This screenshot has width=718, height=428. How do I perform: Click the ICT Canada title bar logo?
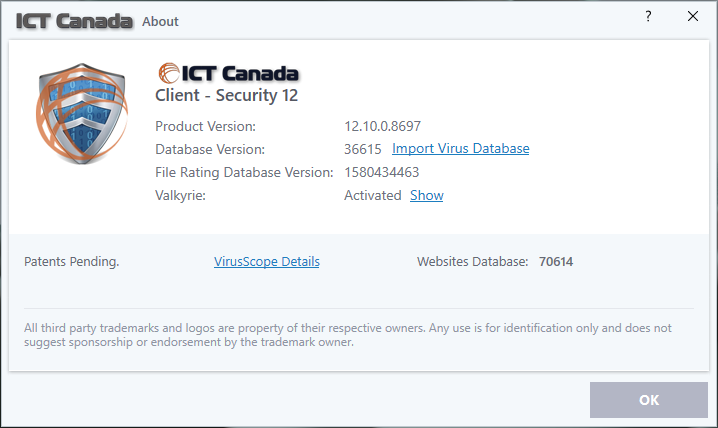pyautogui.click(x=74, y=20)
